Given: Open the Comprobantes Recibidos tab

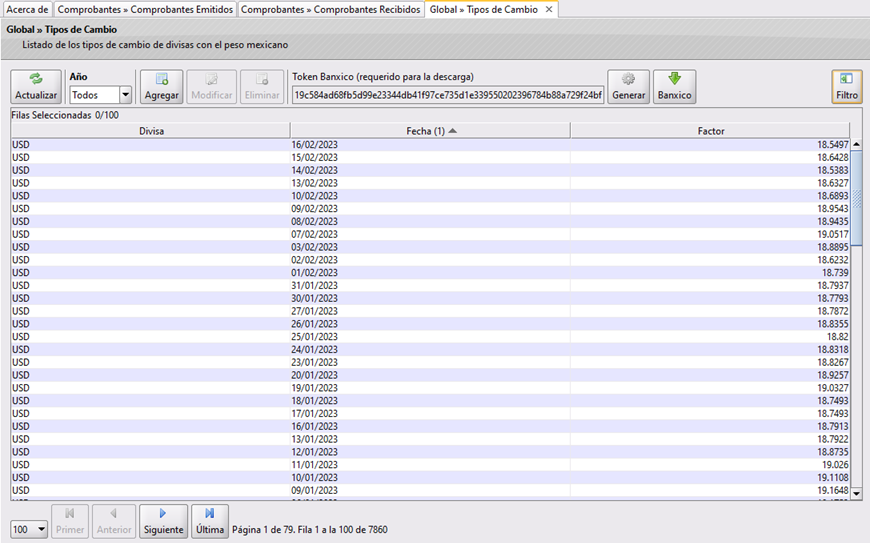Looking at the screenshot, I should click(331, 9).
